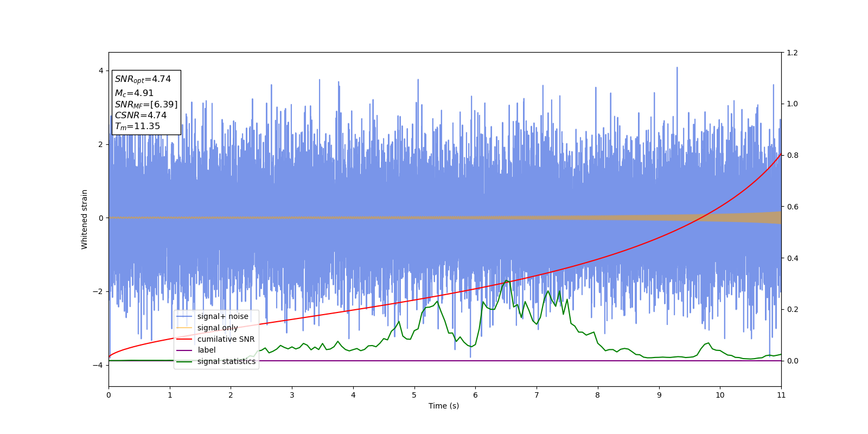Click the x-axis tick label 0
The height and width of the screenshot is (434, 868).
(108, 395)
